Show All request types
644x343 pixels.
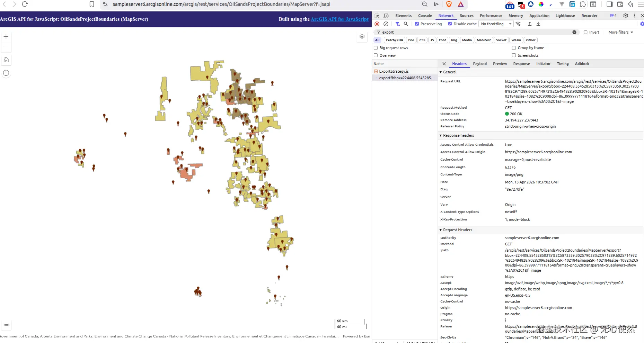[377, 40]
